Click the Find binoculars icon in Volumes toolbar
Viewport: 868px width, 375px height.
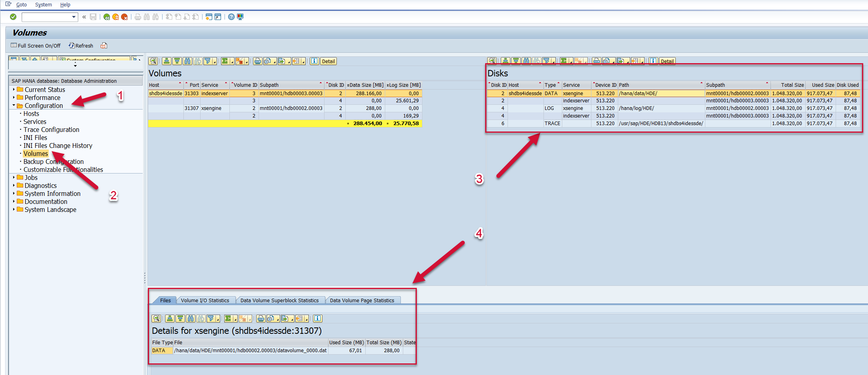(x=187, y=61)
